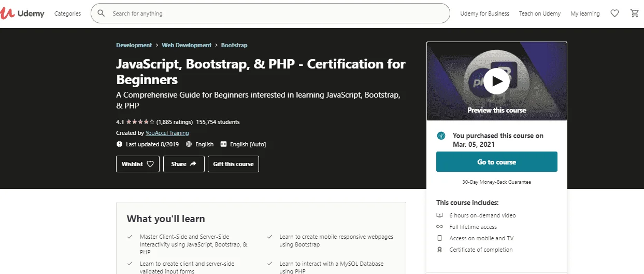
Task: Click Certificate of completion text
Action: 481,250
